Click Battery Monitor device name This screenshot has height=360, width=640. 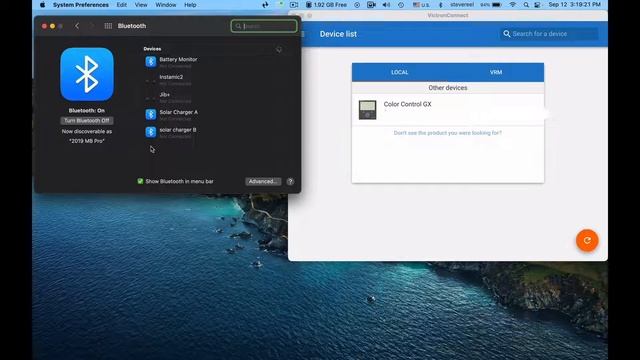(x=178, y=59)
